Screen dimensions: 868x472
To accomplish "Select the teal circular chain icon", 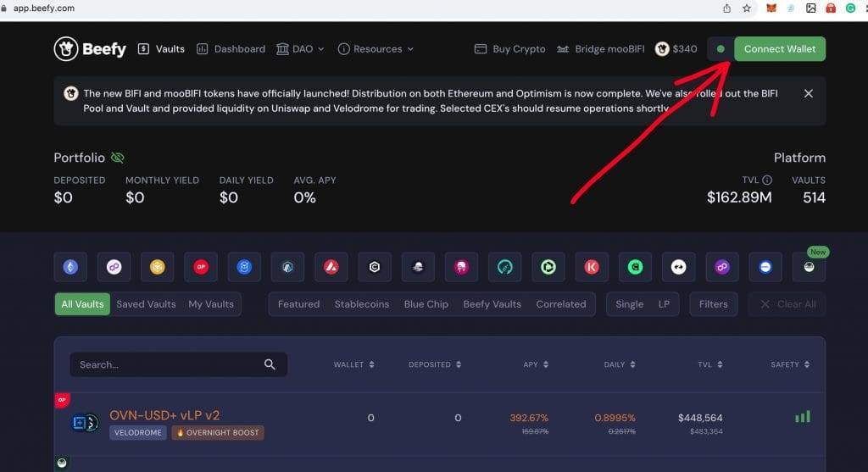I will (504, 267).
